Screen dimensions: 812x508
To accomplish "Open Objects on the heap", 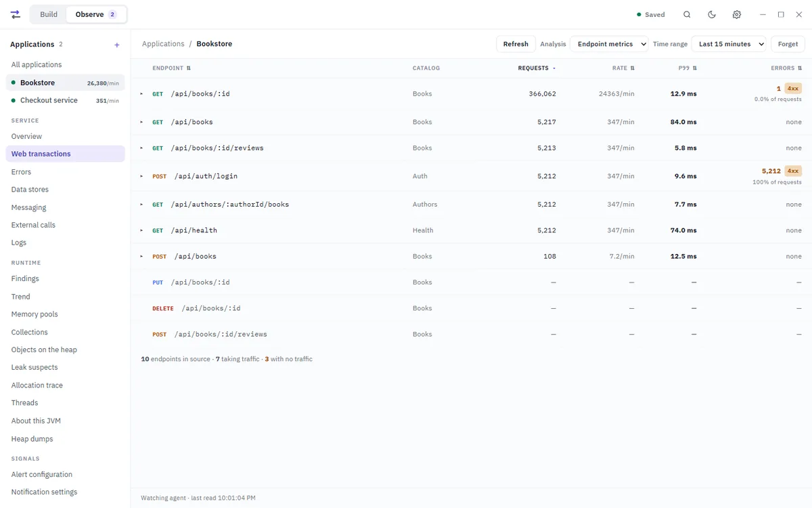I will 65,350.
